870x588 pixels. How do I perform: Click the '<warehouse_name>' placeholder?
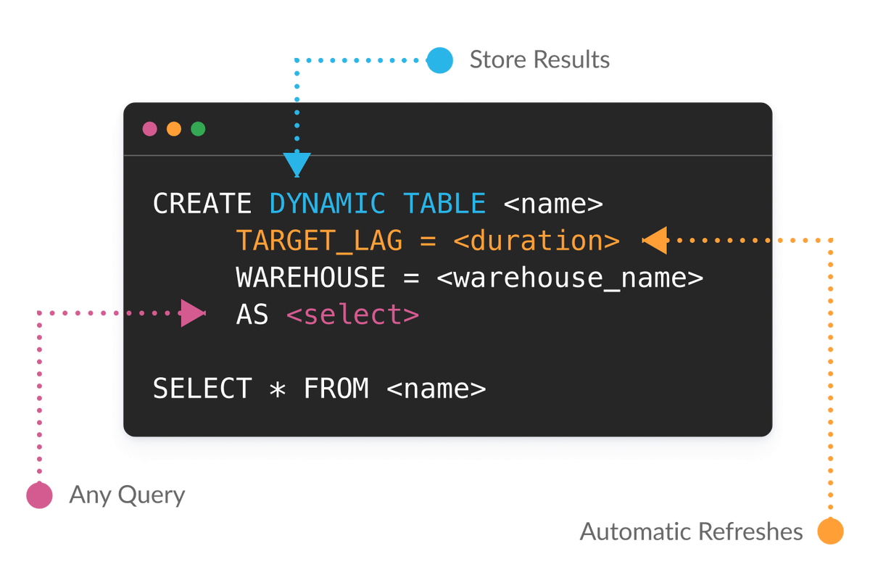coord(571,278)
